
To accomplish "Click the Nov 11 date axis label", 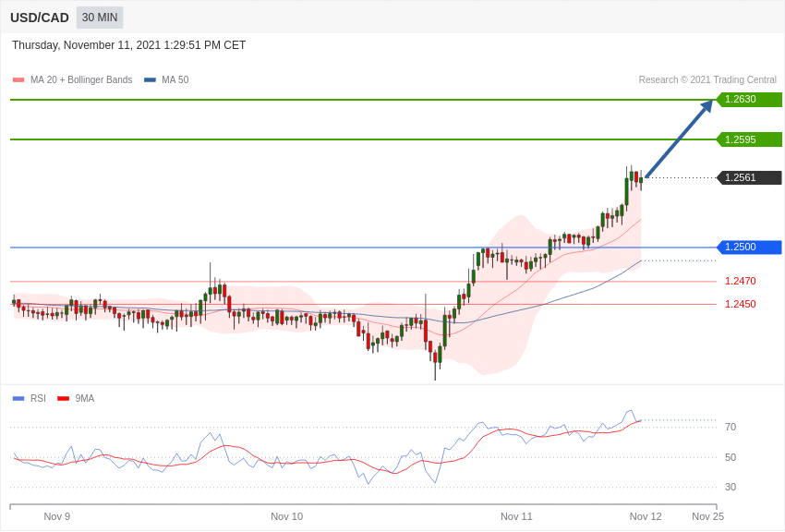I will [x=516, y=516].
